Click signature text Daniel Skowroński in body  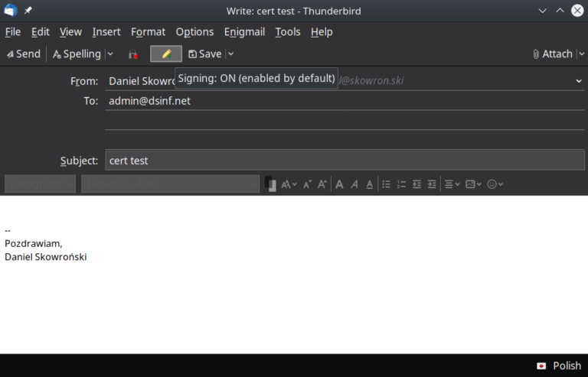[x=45, y=257]
